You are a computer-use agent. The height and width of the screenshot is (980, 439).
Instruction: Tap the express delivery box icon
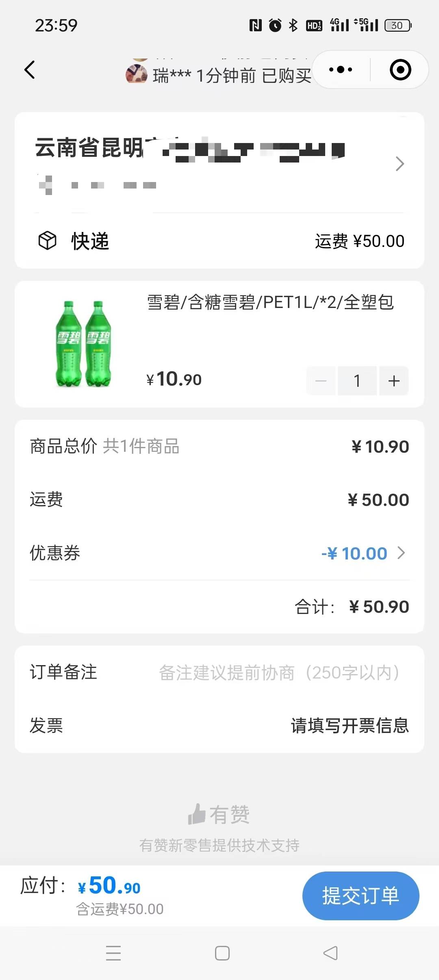47,241
